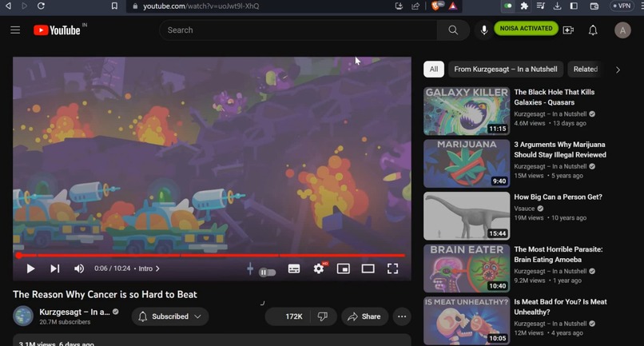644x346 pixels.
Task: Open Kurzgesagt – In a... channel name
Action: [74, 312]
